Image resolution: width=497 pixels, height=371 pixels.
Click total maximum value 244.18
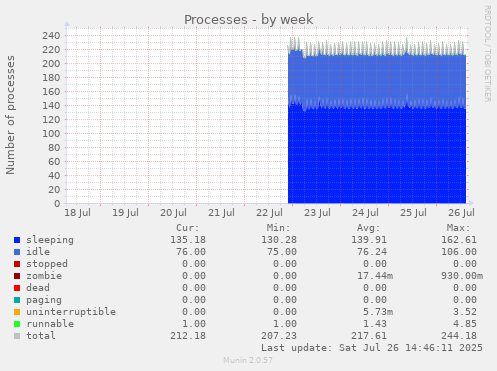(x=459, y=336)
